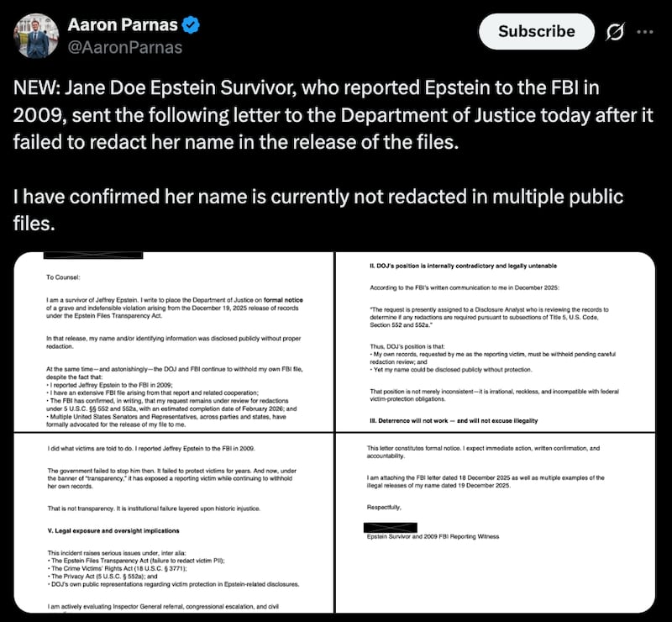
Task: Click the bolded 'formal notice' text in the letter
Action: click(285, 298)
